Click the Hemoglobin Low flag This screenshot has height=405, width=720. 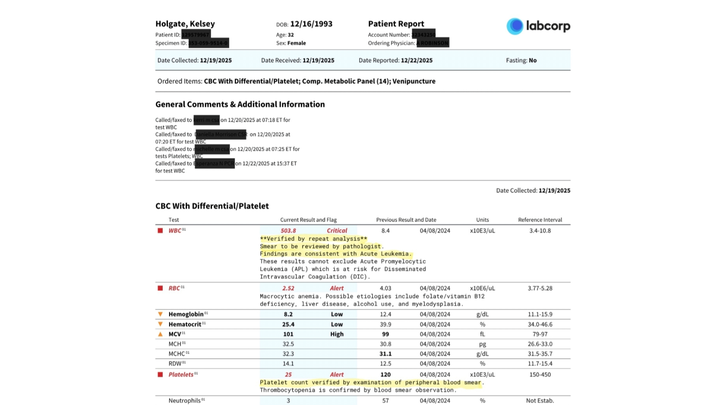337,314
